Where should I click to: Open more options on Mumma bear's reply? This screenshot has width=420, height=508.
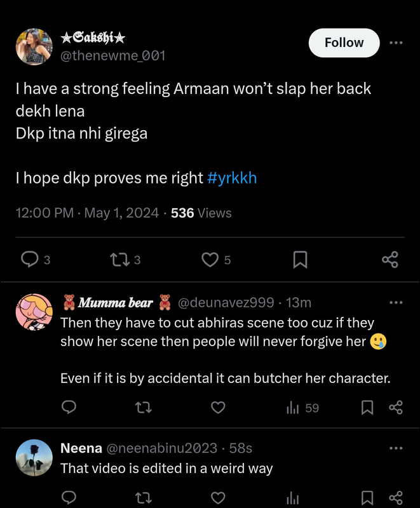point(396,302)
